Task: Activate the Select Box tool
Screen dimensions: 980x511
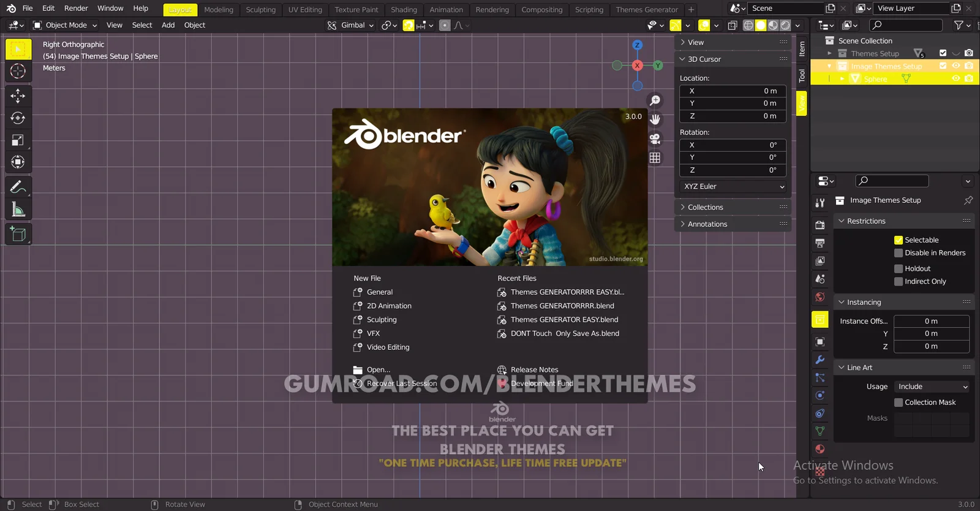Action: [x=18, y=49]
